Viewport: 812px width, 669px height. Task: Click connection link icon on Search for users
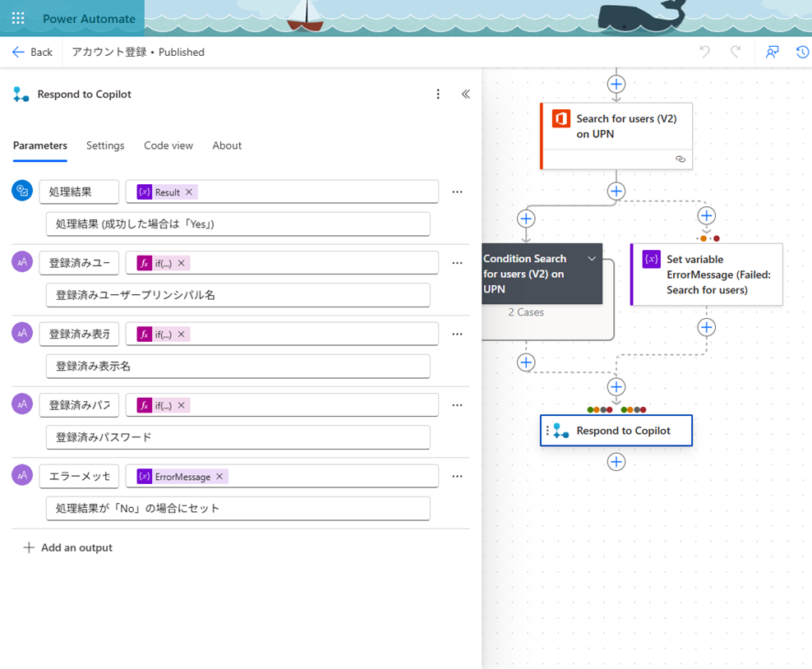pos(681,159)
